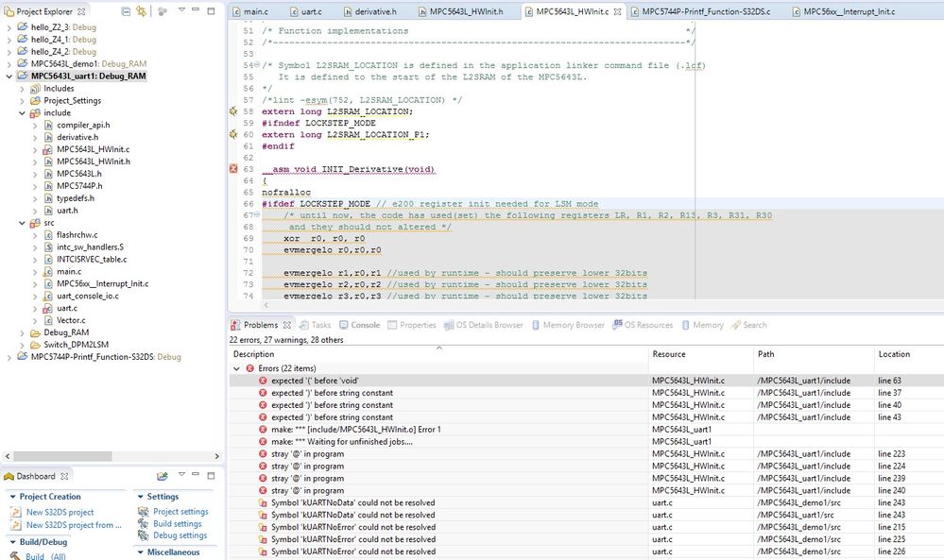Sort problems by Resource column header

tap(701, 354)
